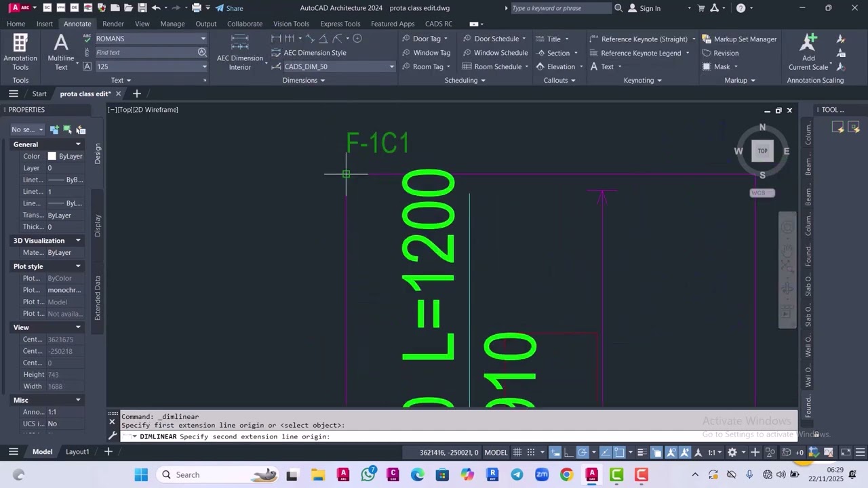Viewport: 868px width, 488px height.
Task: Add a Revision cloud
Action: pyautogui.click(x=720, y=53)
